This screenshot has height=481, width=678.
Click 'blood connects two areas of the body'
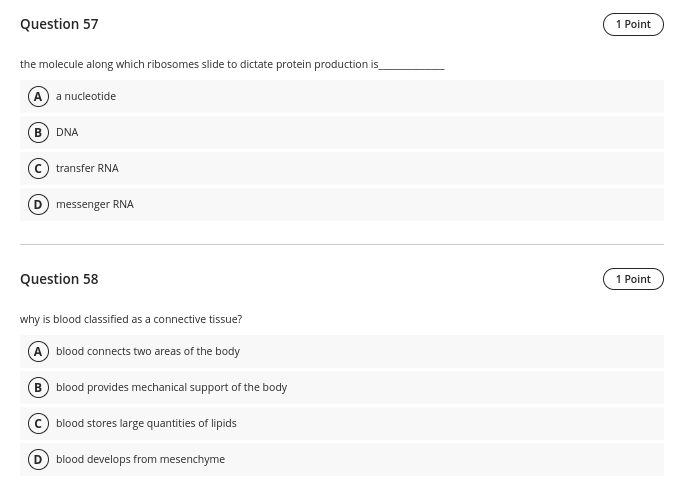[x=148, y=352]
